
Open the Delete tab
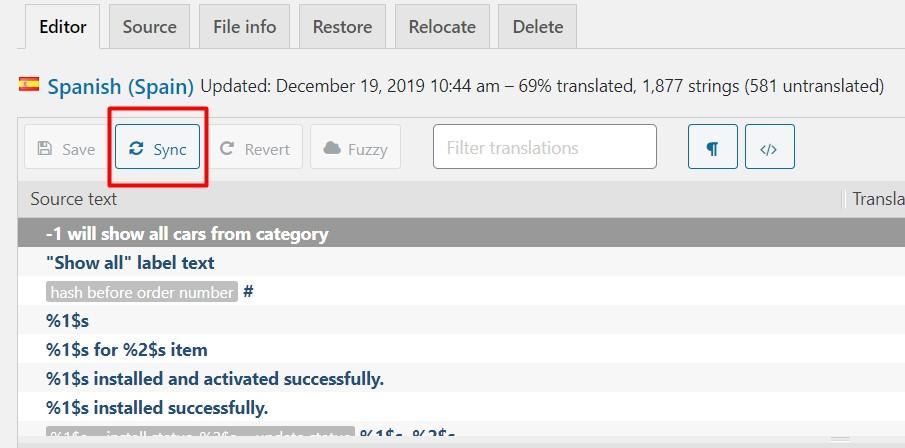pyautogui.click(x=538, y=27)
